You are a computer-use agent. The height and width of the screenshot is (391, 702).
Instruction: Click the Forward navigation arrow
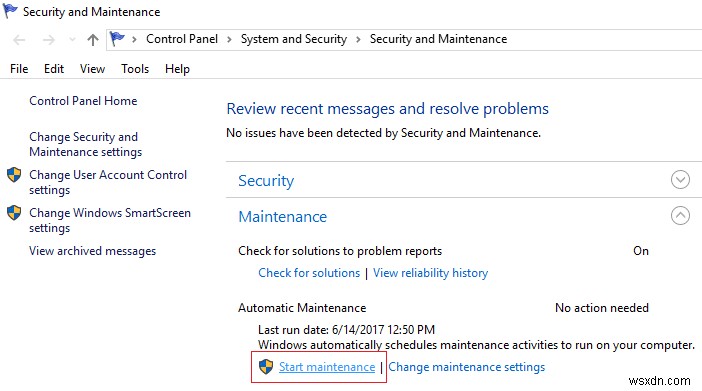click(x=48, y=40)
